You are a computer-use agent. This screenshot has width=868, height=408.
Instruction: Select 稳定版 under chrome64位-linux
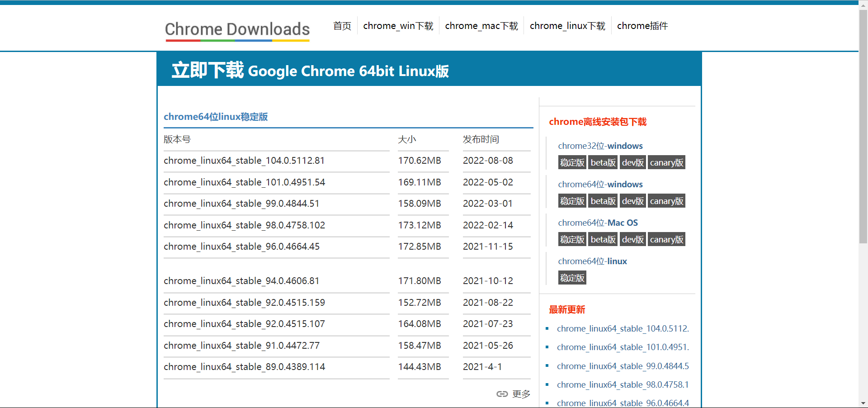572,278
